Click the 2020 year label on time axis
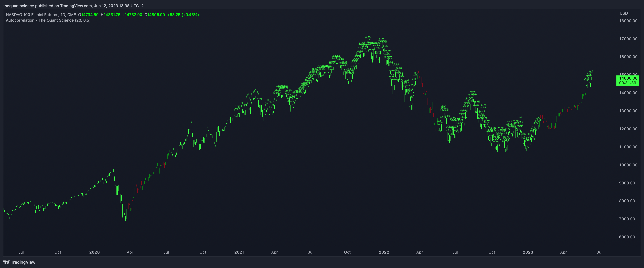 [x=95, y=252]
